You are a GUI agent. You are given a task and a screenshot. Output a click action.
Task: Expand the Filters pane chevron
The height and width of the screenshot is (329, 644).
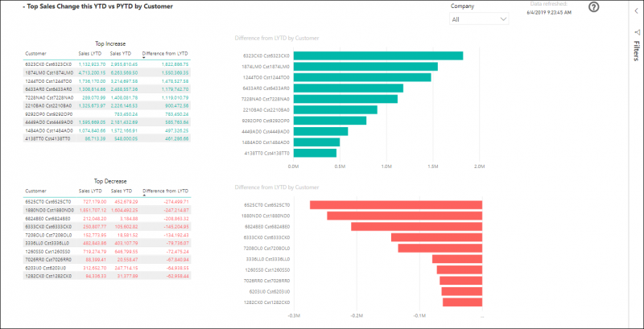[636, 12]
